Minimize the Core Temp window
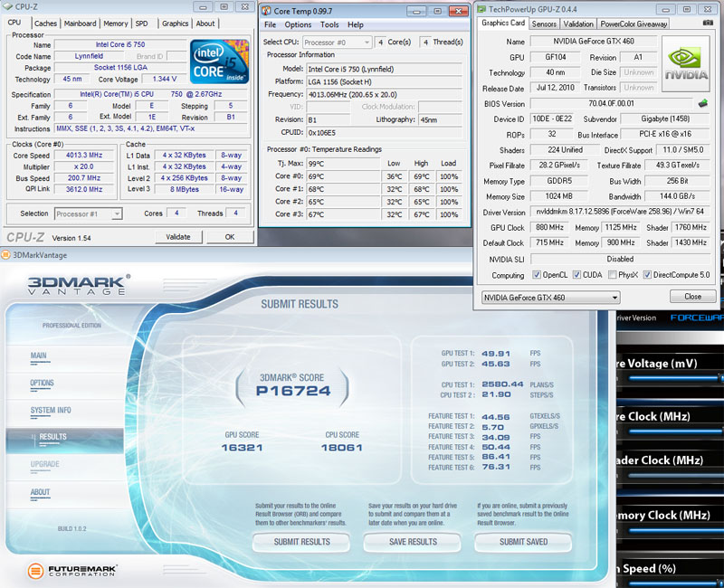 pyautogui.click(x=416, y=11)
